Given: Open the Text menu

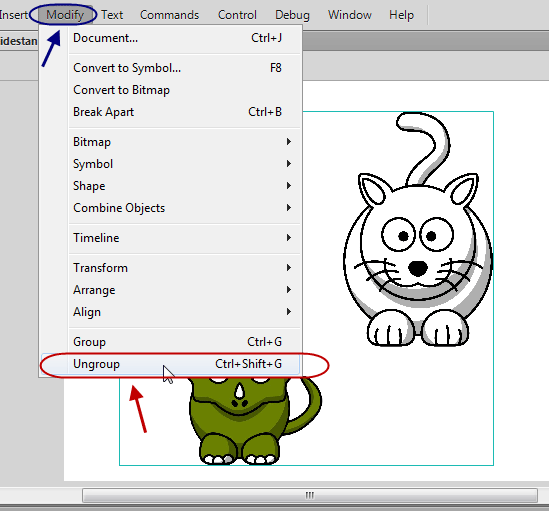Looking at the screenshot, I should [x=112, y=15].
